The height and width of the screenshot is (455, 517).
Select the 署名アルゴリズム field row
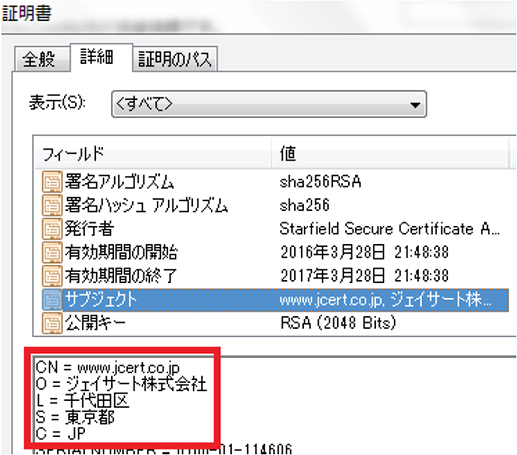coord(275,182)
